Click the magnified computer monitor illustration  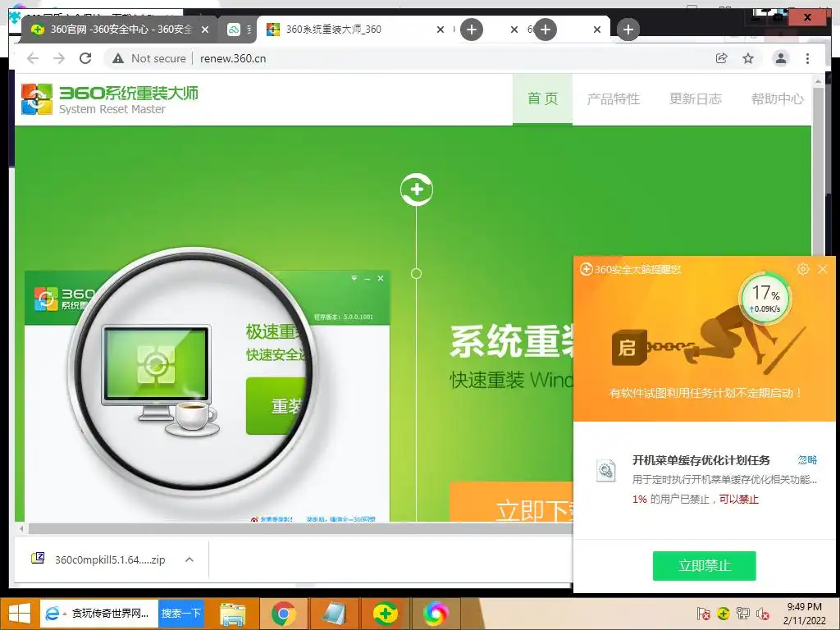pos(156,373)
